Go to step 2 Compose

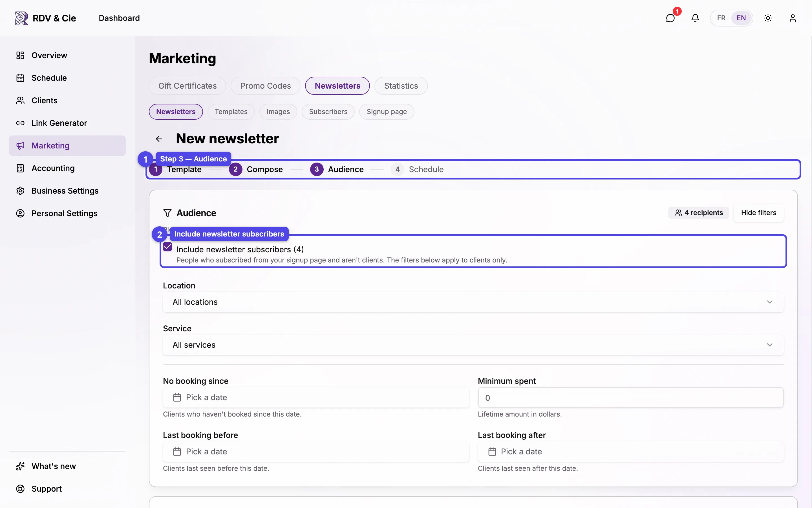click(256, 169)
